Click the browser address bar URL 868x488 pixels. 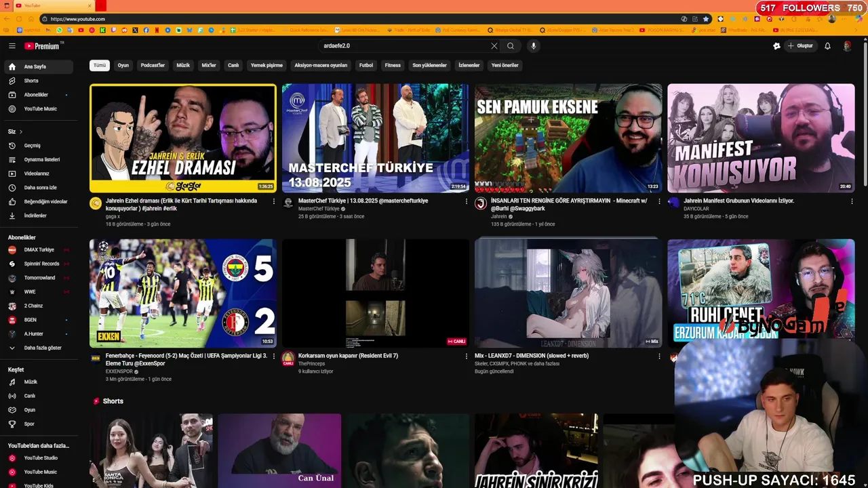pos(78,19)
